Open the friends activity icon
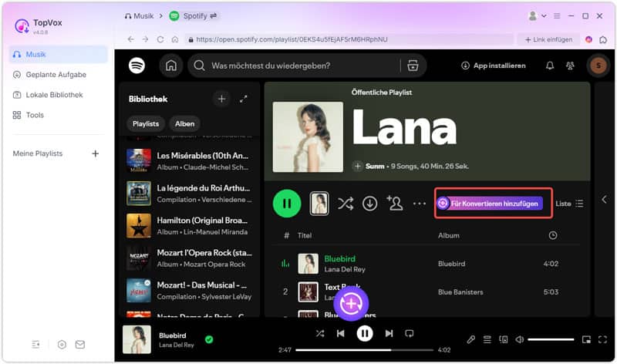 (570, 66)
